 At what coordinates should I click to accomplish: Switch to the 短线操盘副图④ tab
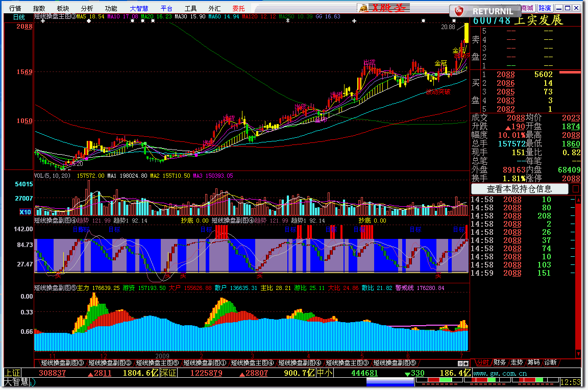[x=300, y=363]
